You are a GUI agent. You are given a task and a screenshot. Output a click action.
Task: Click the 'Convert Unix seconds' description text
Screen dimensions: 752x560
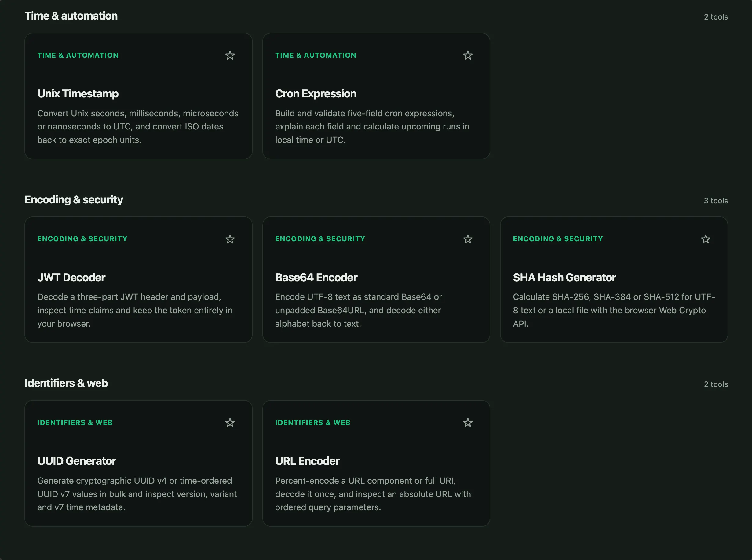(x=138, y=126)
